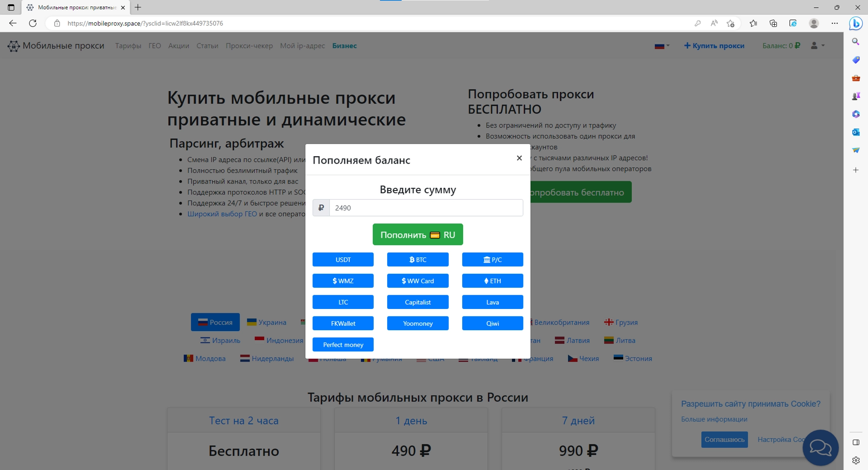868x470 pixels.
Task: Open the browser Settings and more menu
Action: 835,23
